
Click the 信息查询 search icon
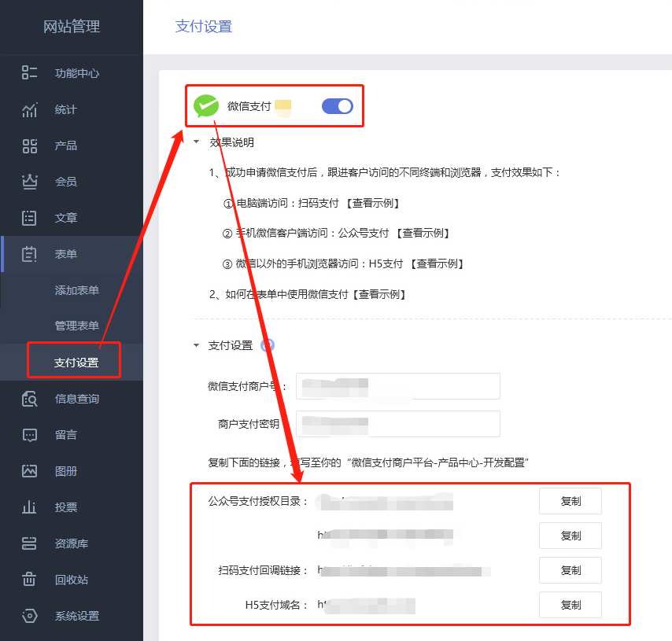coord(29,399)
